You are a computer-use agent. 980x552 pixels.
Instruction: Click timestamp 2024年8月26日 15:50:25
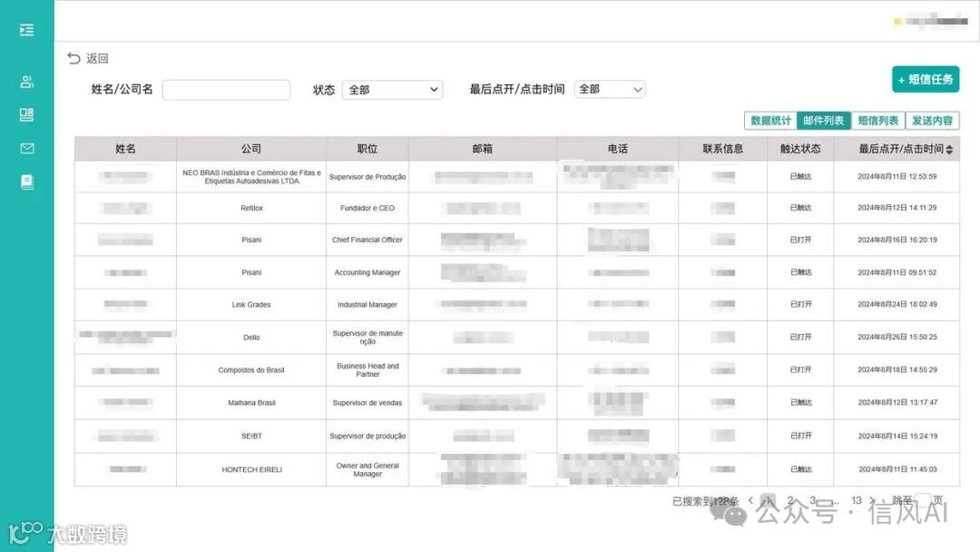click(x=897, y=337)
